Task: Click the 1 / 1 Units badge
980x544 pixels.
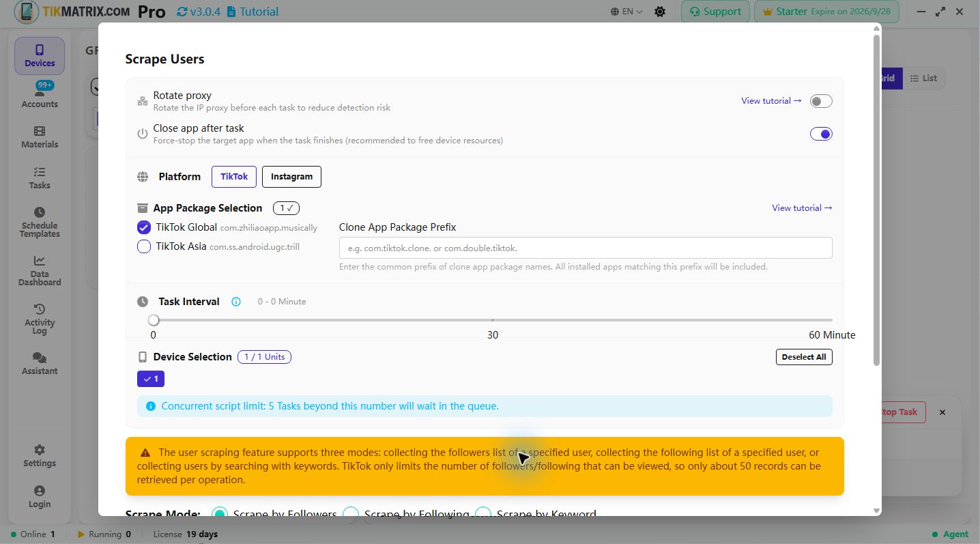Action: pos(264,357)
